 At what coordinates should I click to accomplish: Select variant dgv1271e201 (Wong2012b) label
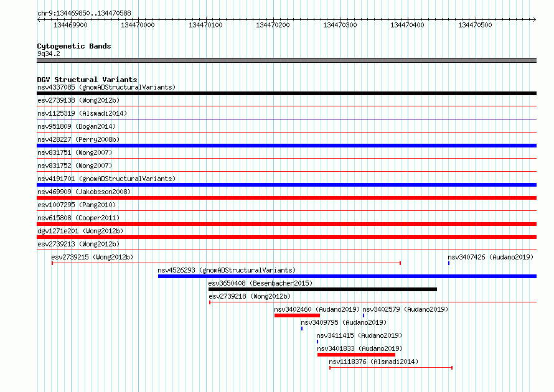point(80,231)
